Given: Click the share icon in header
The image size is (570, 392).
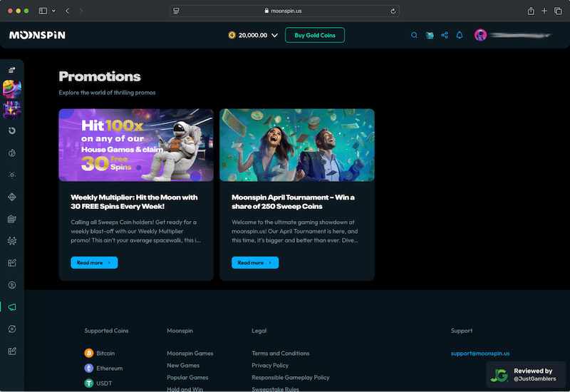Looking at the screenshot, I should [x=444, y=35].
